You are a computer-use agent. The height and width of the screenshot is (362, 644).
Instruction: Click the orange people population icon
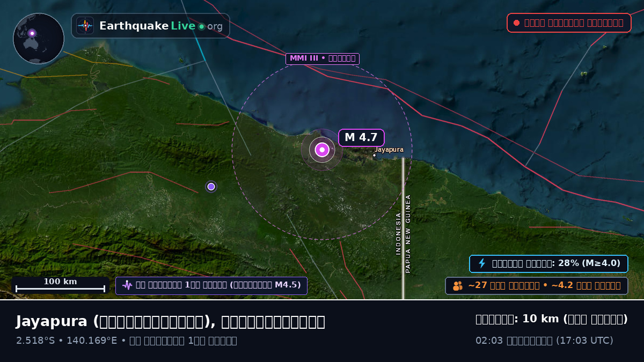click(x=458, y=286)
